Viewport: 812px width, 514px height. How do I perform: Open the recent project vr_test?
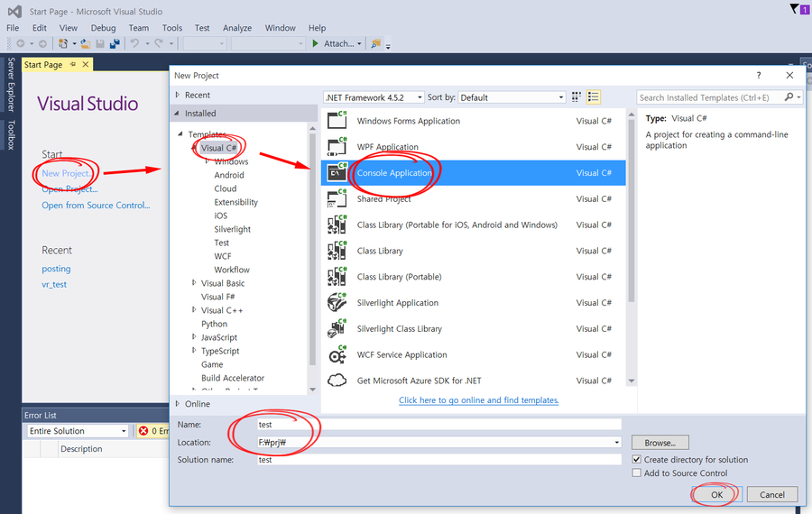(54, 284)
